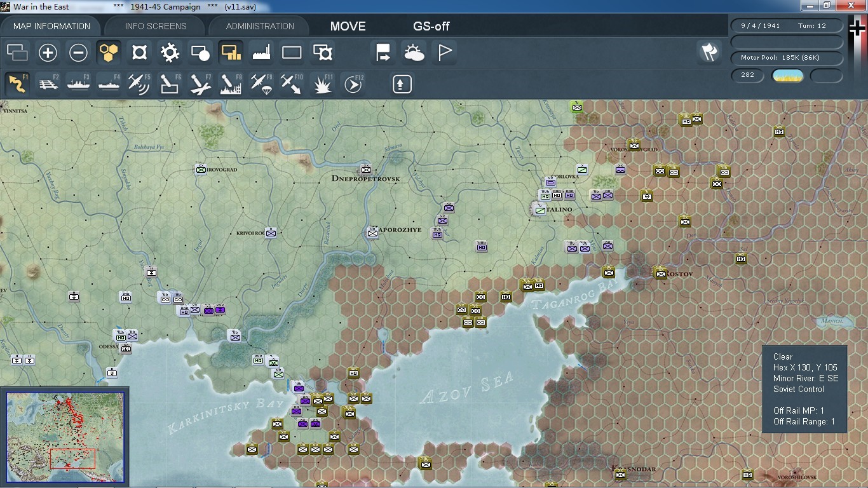Activate the F10 air transfer mode
868x488 pixels.
click(x=292, y=84)
